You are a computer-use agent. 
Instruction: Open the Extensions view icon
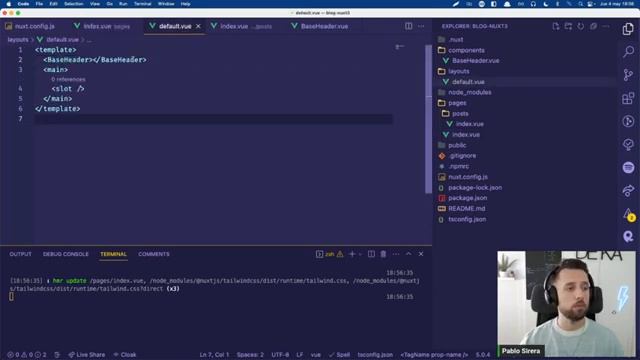pyautogui.click(x=628, y=98)
